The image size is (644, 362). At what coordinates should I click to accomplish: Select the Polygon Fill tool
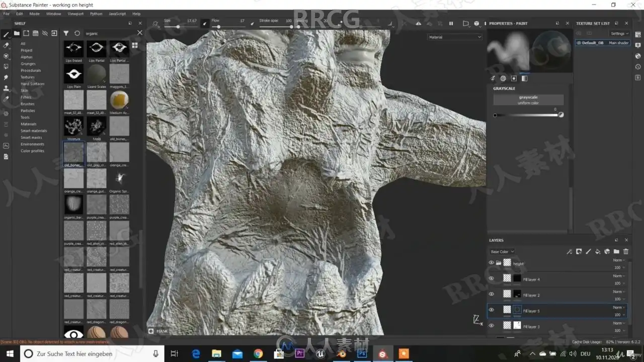pos(6,66)
